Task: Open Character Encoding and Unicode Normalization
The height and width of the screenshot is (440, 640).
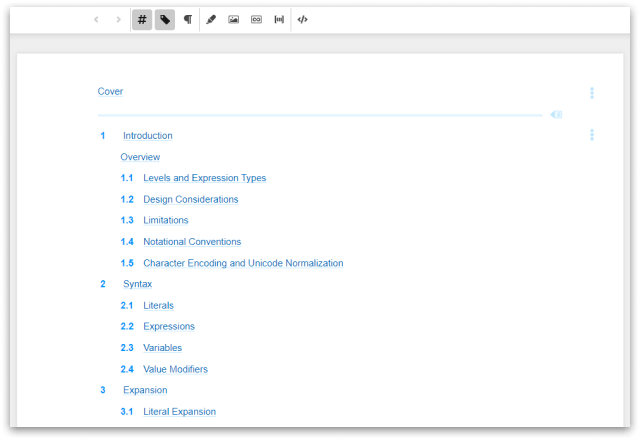Action: pos(243,263)
